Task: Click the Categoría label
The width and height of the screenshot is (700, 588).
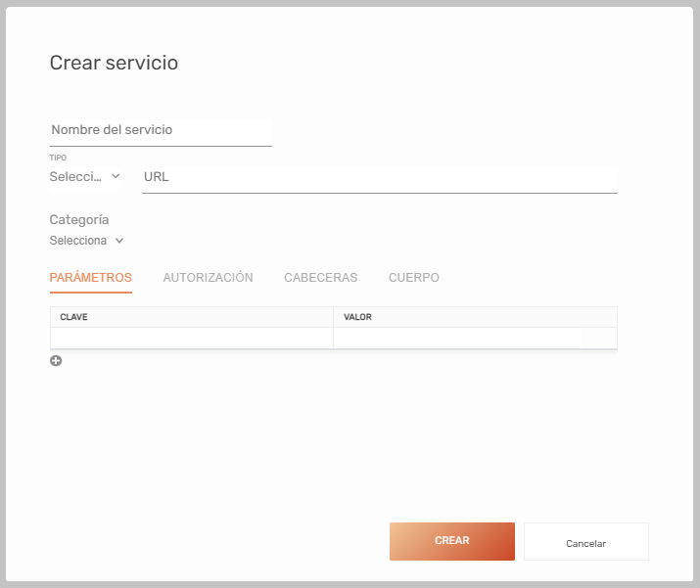Action: coord(79,219)
